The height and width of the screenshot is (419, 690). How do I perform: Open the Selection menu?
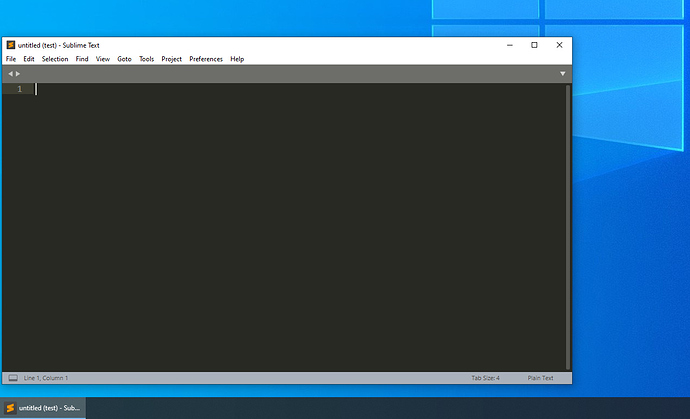55,59
